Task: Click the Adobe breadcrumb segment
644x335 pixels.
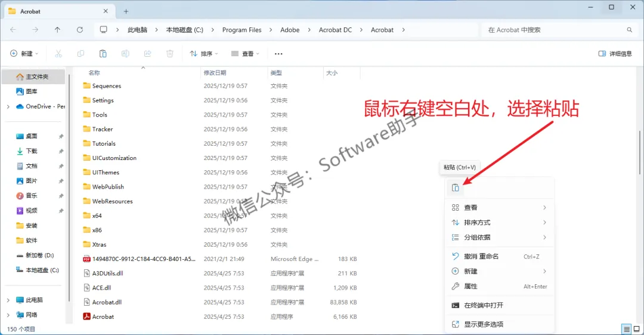Action: [290, 30]
